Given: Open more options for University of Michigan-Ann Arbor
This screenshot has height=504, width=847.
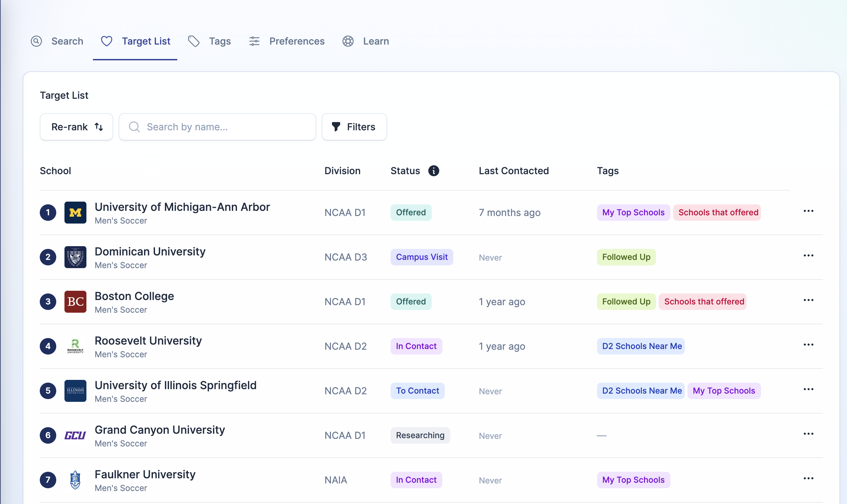Looking at the screenshot, I should (809, 211).
